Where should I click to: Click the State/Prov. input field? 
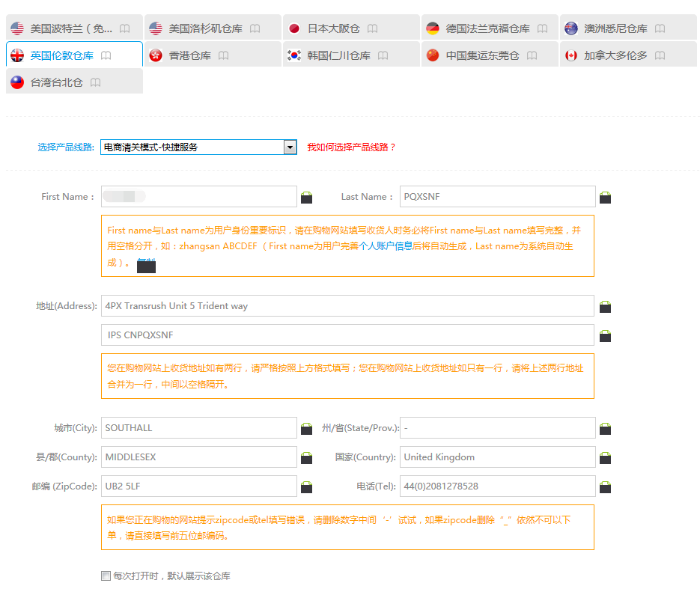[x=497, y=428]
